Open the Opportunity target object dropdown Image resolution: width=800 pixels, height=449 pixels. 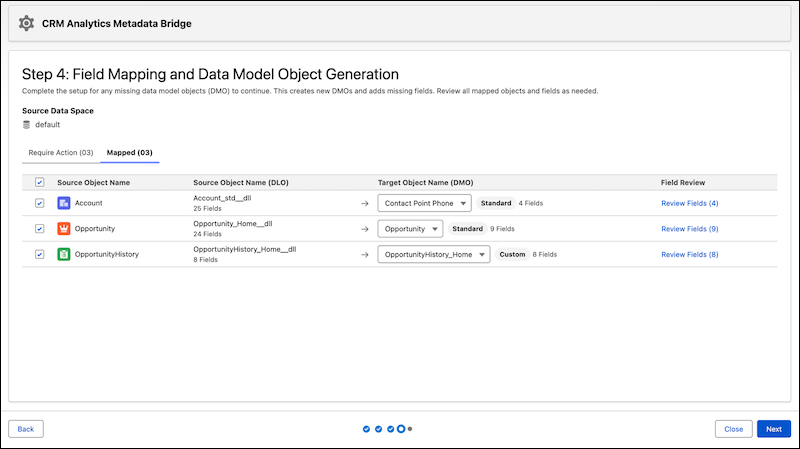[410, 229]
